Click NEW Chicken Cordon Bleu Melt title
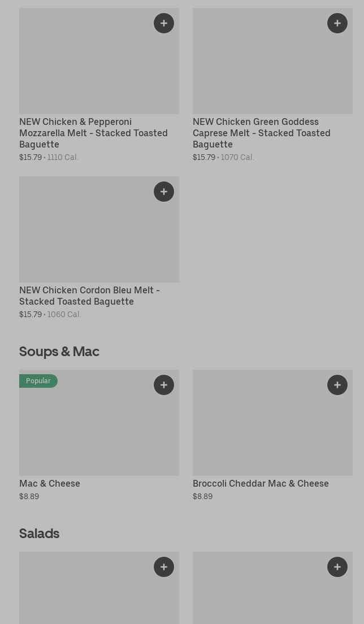This screenshot has width=364, height=624. [x=89, y=296]
